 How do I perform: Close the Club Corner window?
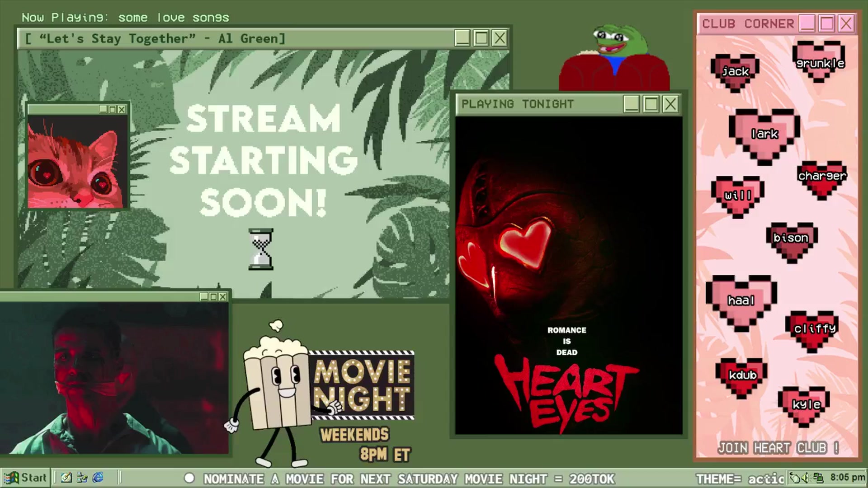[846, 23]
